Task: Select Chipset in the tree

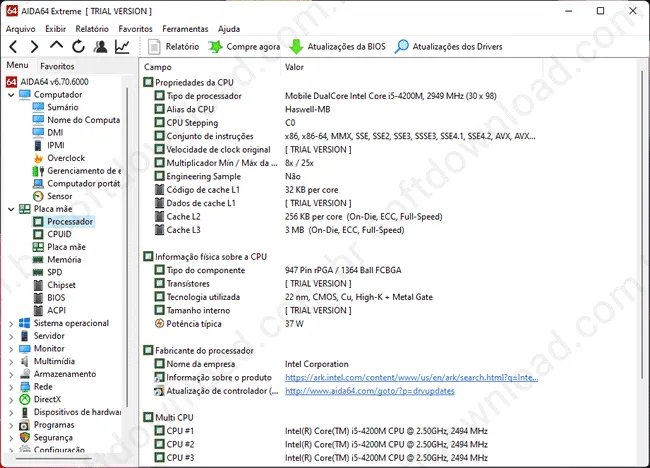Action: click(61, 286)
